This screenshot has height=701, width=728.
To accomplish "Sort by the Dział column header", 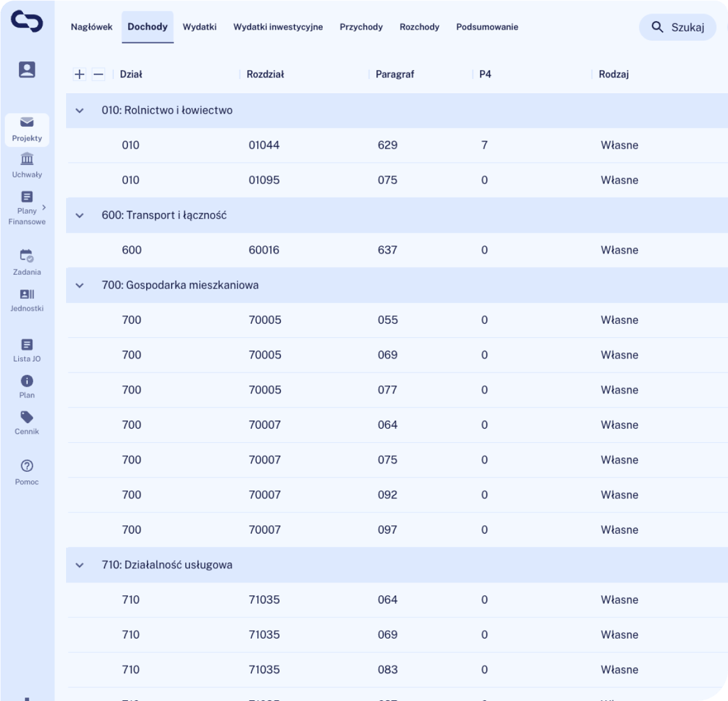I will pos(131,74).
